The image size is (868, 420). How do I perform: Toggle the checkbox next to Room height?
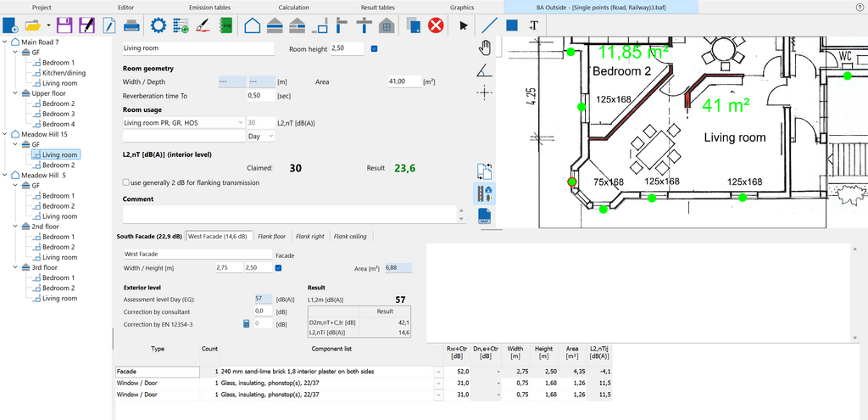[375, 49]
